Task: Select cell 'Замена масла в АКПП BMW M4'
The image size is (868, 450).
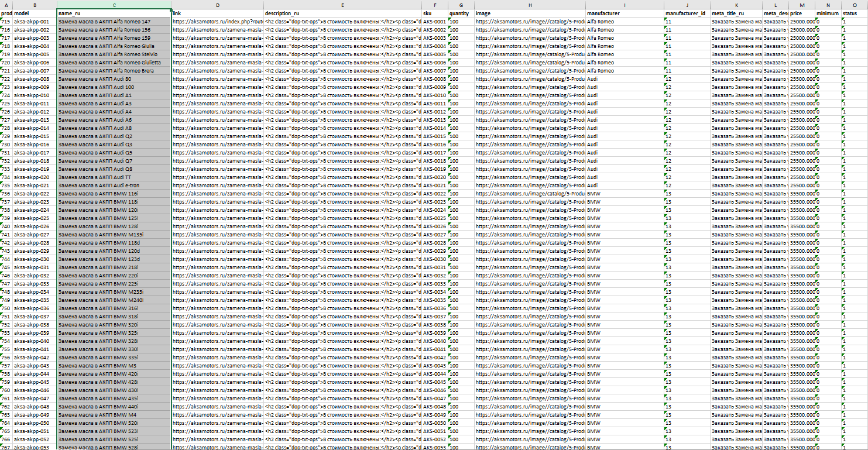Action: click(x=114, y=414)
